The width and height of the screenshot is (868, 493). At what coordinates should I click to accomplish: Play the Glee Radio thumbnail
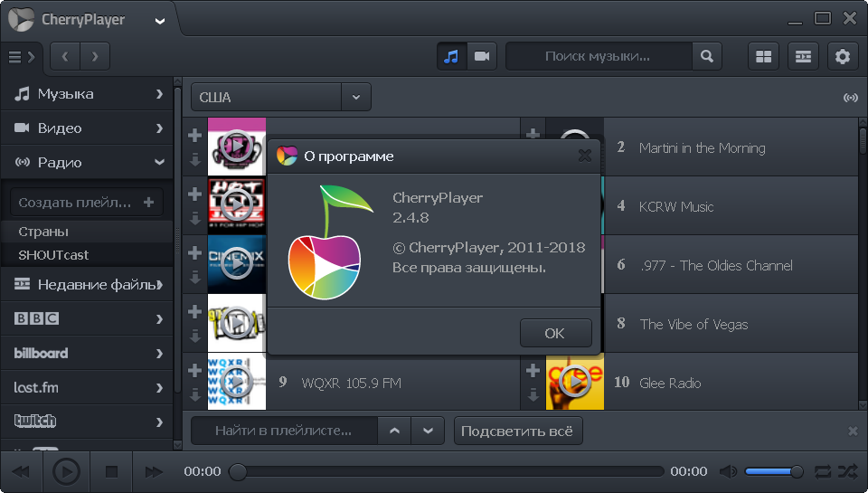pos(575,382)
